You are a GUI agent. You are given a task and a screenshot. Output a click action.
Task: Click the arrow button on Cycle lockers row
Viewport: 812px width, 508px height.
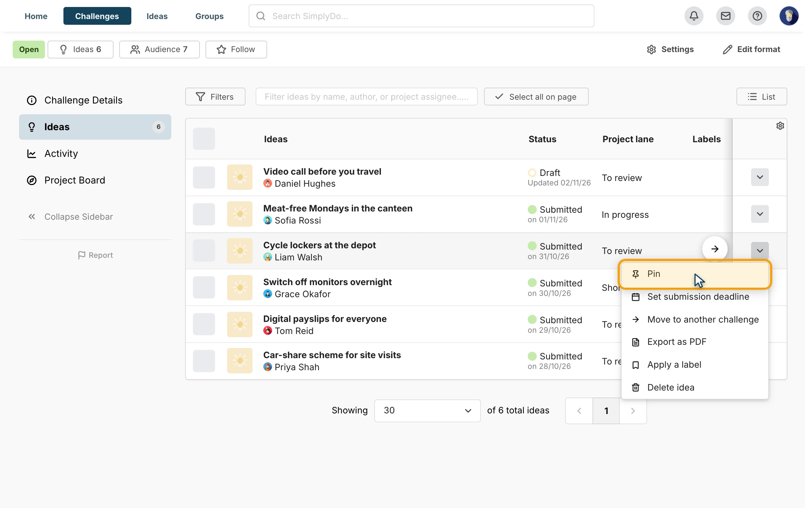715,249
